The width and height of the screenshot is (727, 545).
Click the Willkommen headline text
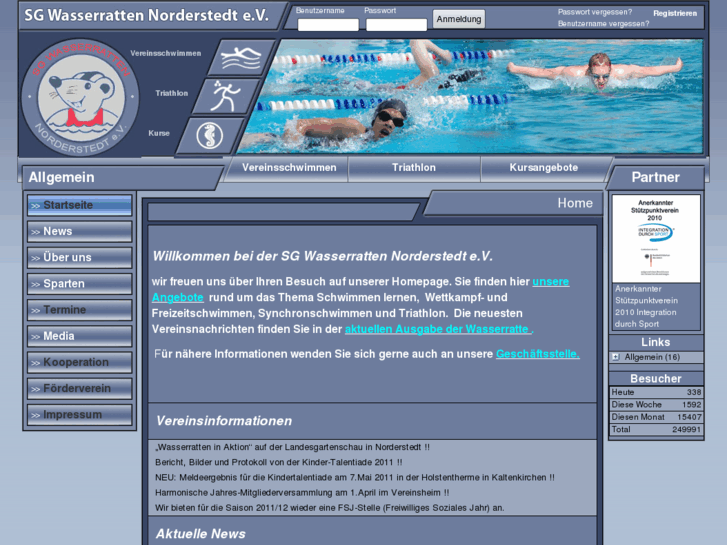[323, 256]
